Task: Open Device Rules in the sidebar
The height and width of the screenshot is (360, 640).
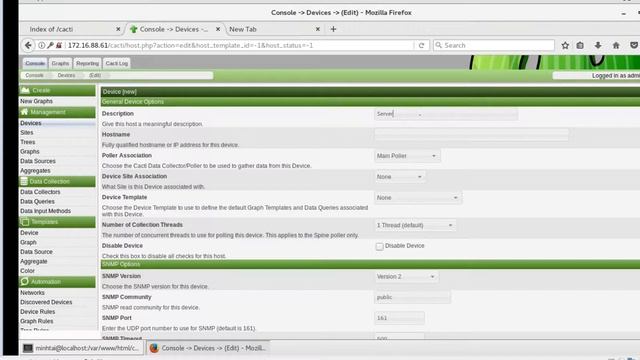Action: [x=38, y=312]
